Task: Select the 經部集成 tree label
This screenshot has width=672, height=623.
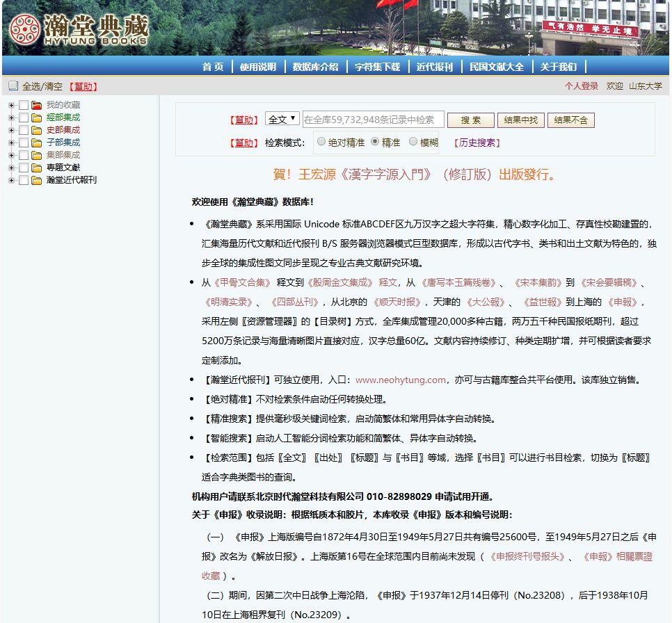Action: coord(63,118)
